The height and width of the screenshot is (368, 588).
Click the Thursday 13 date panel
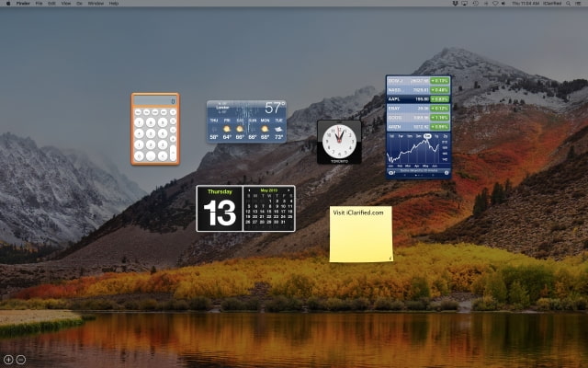[x=220, y=209]
